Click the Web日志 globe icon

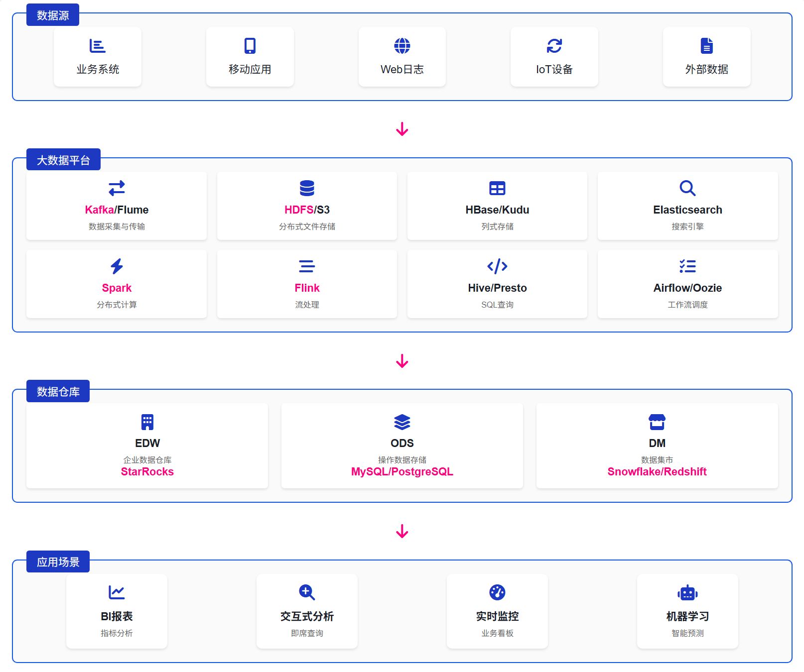click(402, 46)
